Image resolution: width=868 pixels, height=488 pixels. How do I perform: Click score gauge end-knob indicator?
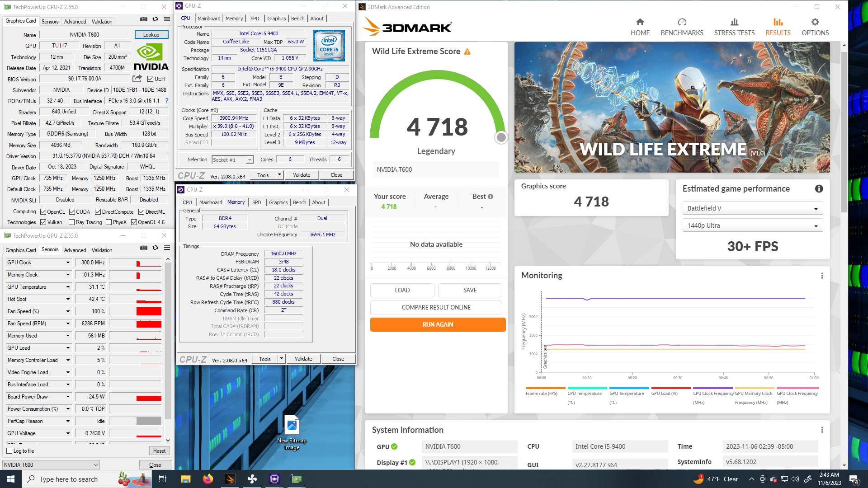(501, 137)
